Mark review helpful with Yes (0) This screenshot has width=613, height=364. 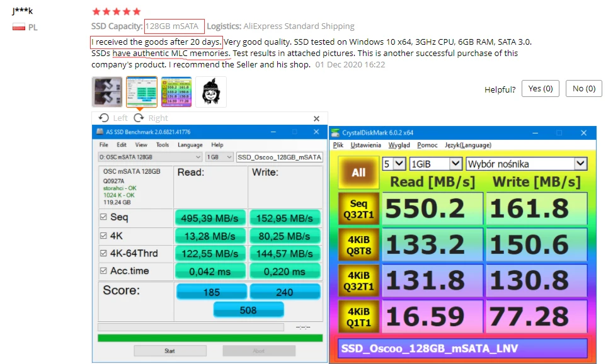click(x=541, y=89)
